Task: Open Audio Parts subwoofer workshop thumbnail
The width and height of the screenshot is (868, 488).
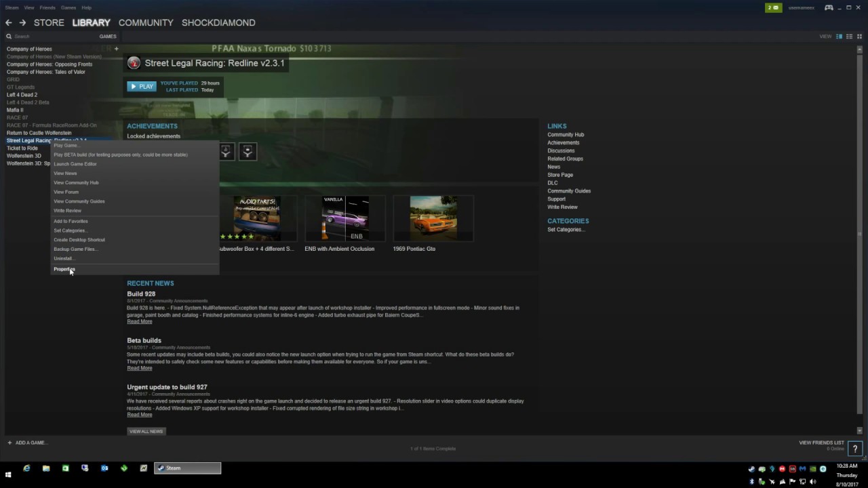Action: 257,218
